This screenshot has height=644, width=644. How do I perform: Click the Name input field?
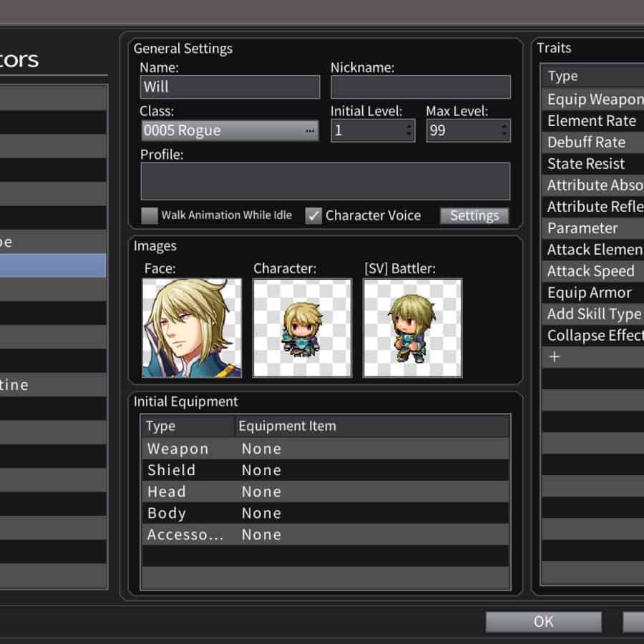pos(230,87)
